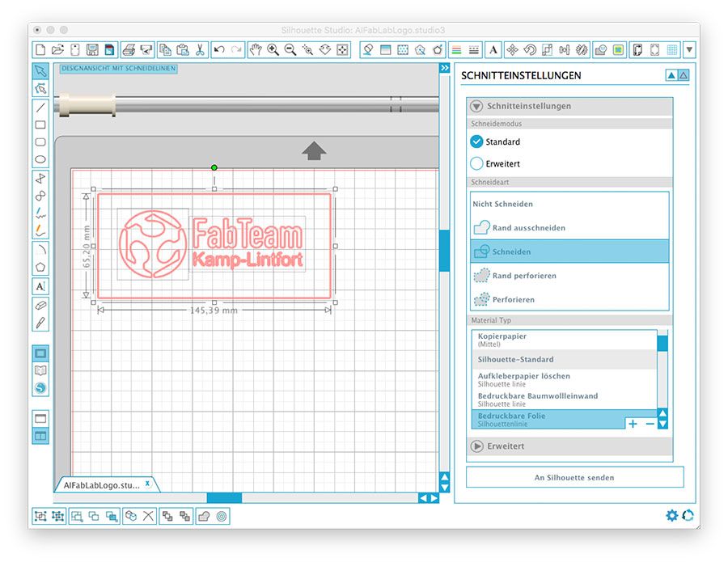Expand the Erweitert section at the bottom
This screenshot has height=562, width=728.
tap(476, 446)
